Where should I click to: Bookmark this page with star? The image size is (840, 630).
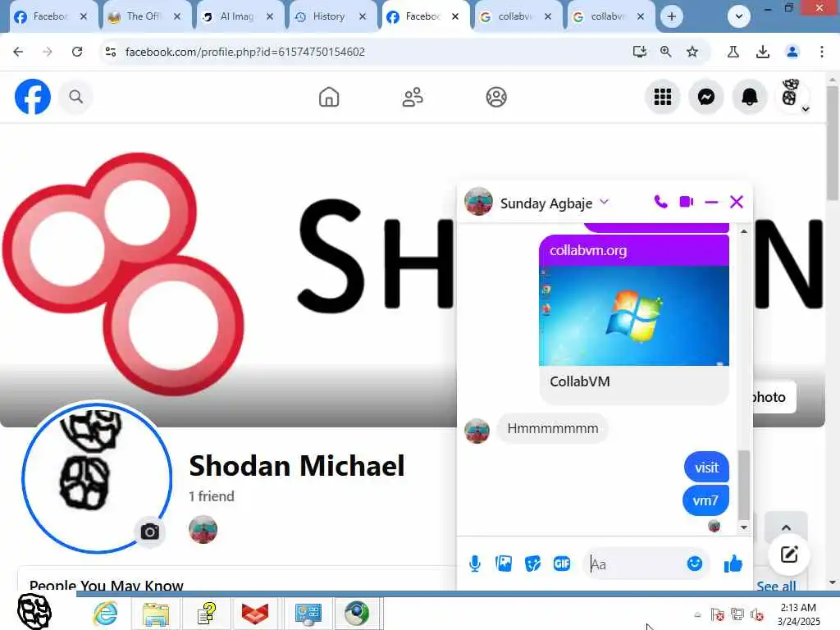692,52
